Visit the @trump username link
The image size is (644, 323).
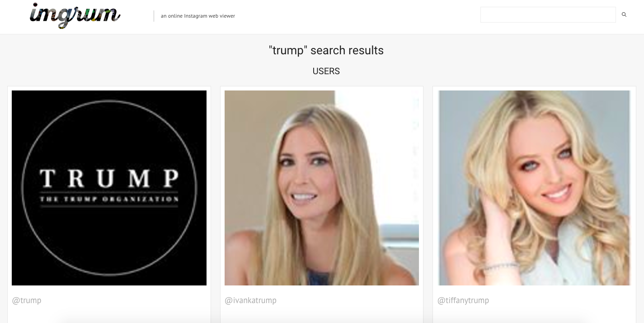pos(27,300)
